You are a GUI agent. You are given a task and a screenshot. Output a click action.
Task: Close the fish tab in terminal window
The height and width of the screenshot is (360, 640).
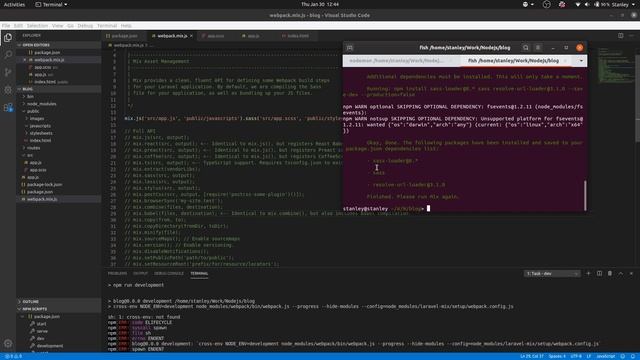[x=565, y=60]
